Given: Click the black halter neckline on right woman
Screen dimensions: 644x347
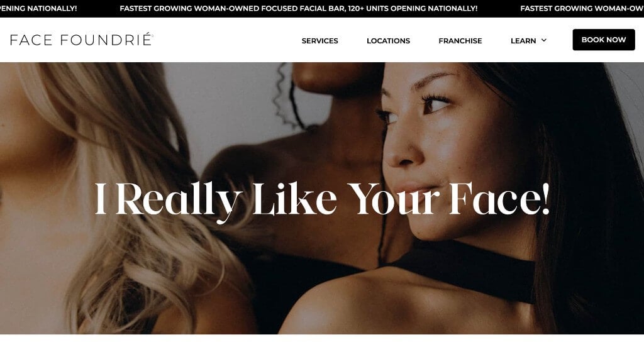Looking at the screenshot, I should [464, 269].
